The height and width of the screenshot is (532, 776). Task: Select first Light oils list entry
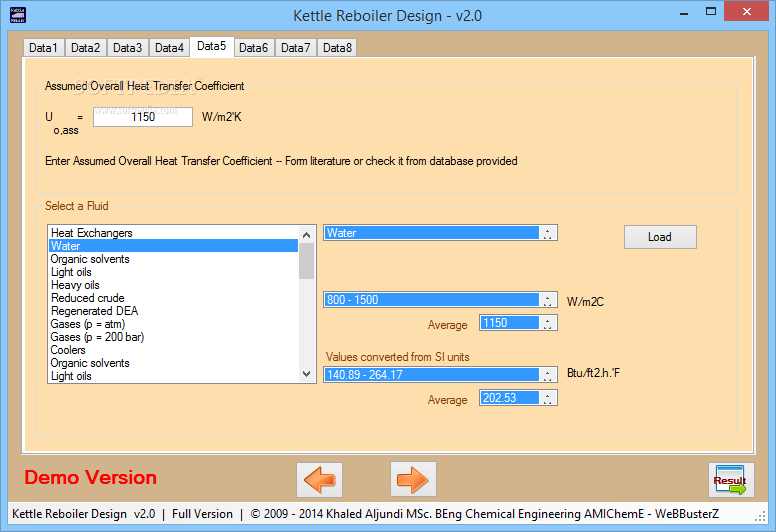(x=174, y=272)
